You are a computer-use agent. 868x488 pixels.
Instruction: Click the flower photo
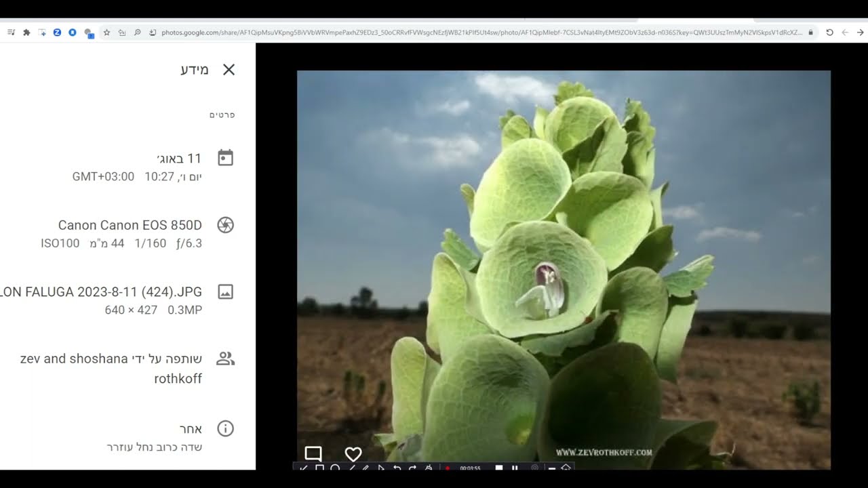click(564, 270)
